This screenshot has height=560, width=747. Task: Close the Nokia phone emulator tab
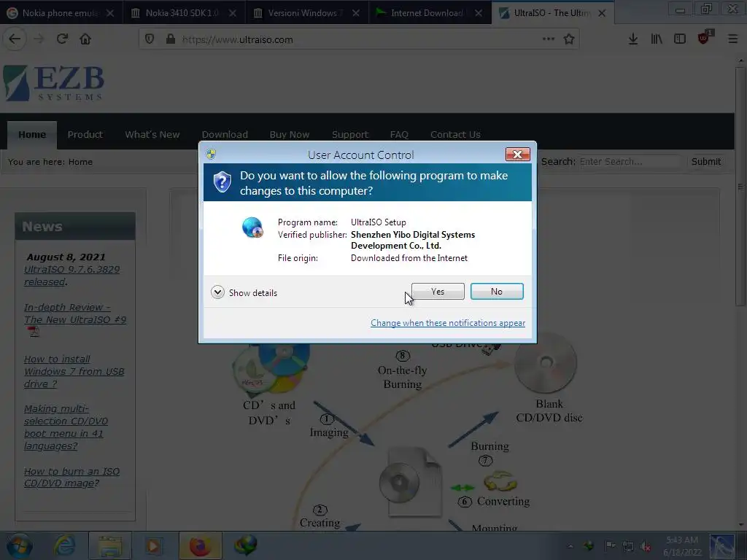pyautogui.click(x=110, y=13)
